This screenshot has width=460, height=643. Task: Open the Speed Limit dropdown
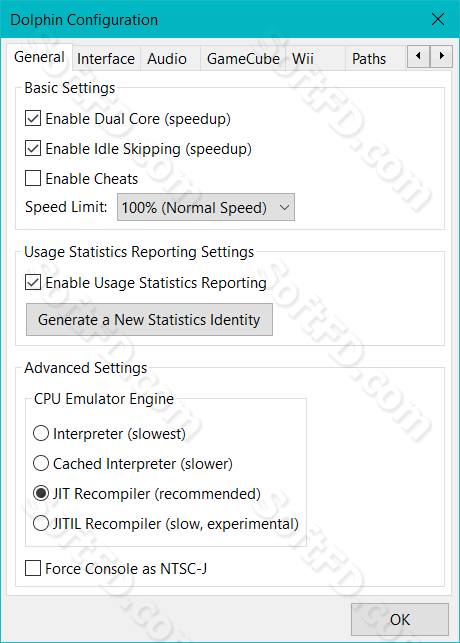206,207
